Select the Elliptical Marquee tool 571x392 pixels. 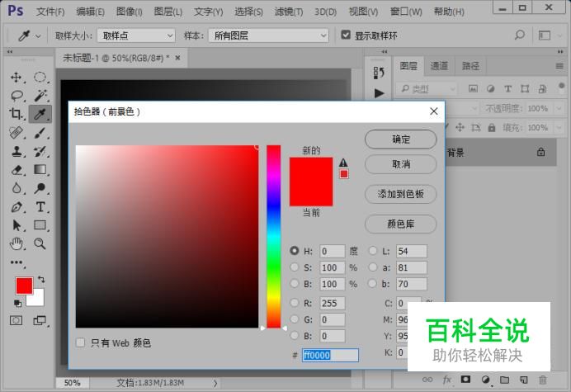click(40, 78)
